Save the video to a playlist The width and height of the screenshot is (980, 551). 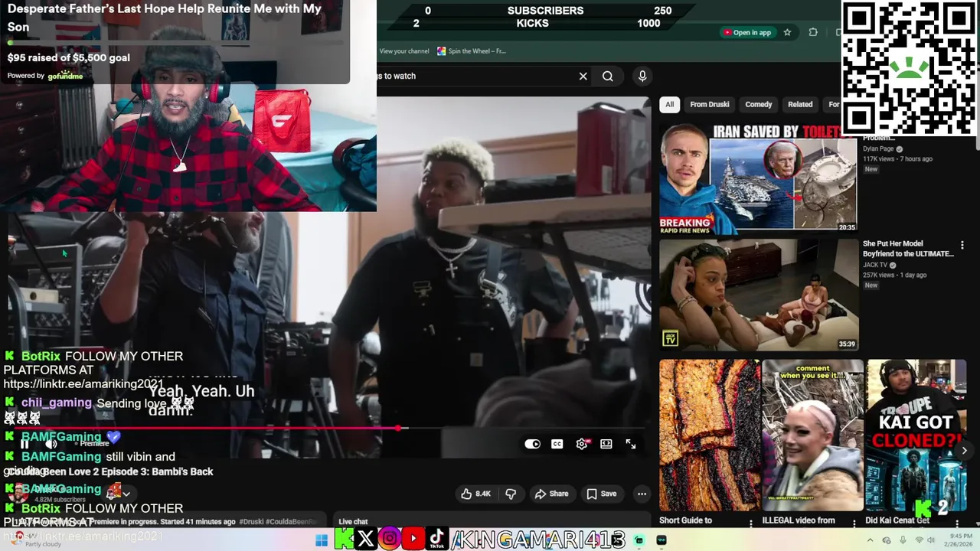click(x=601, y=494)
